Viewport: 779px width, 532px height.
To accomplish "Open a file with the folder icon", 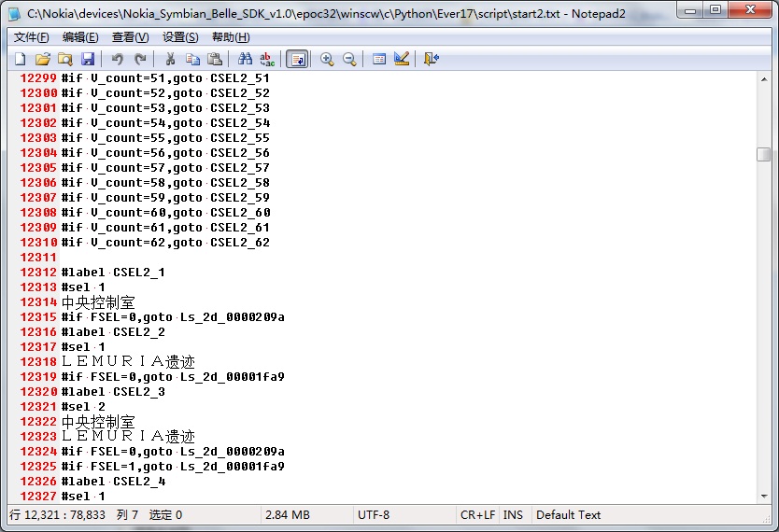I will (43, 59).
